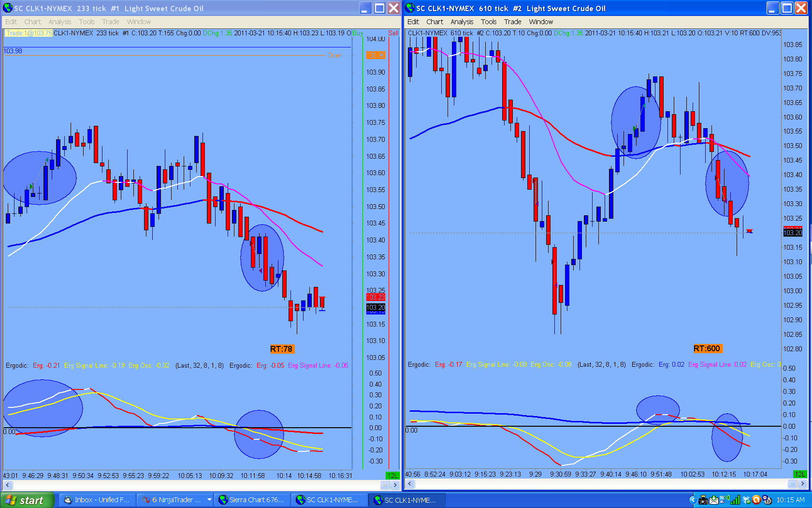
Task: Click the clock scheduler tray icon
Action: (x=767, y=500)
